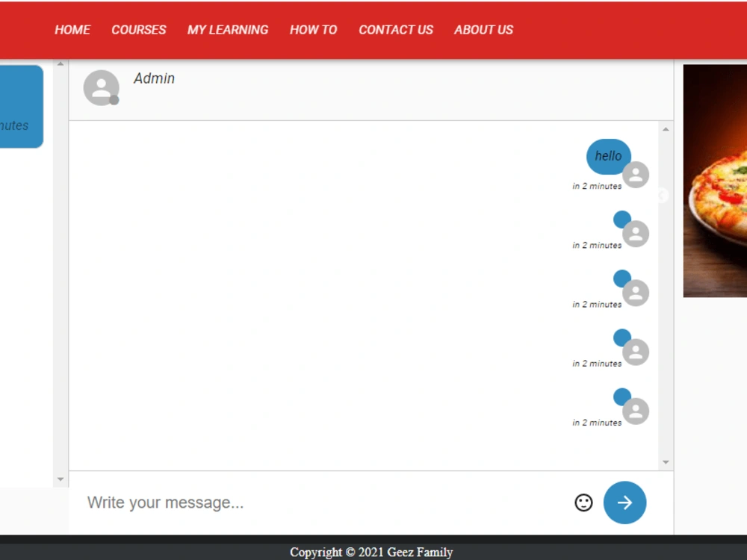
Task: Click the contact list scrollbar down arrow
Action: pos(60,479)
